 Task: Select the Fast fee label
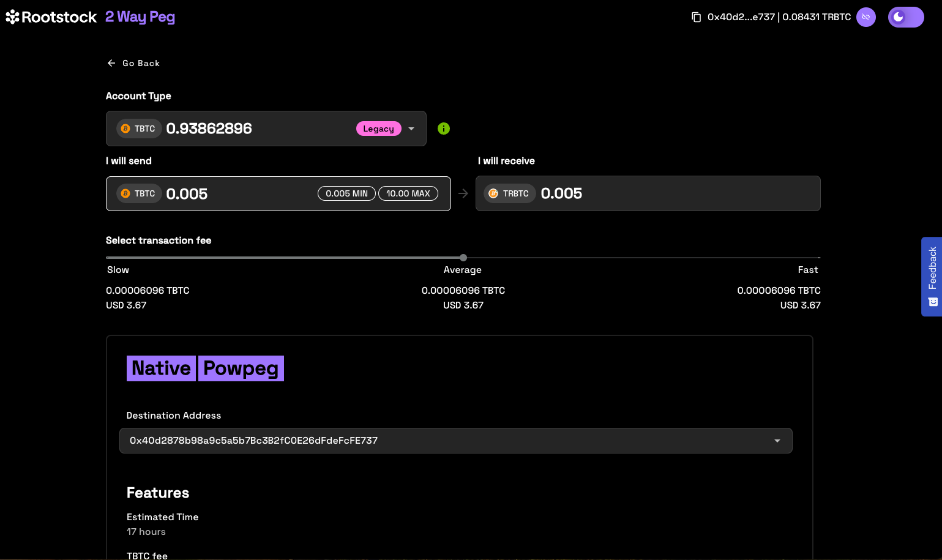808,270
